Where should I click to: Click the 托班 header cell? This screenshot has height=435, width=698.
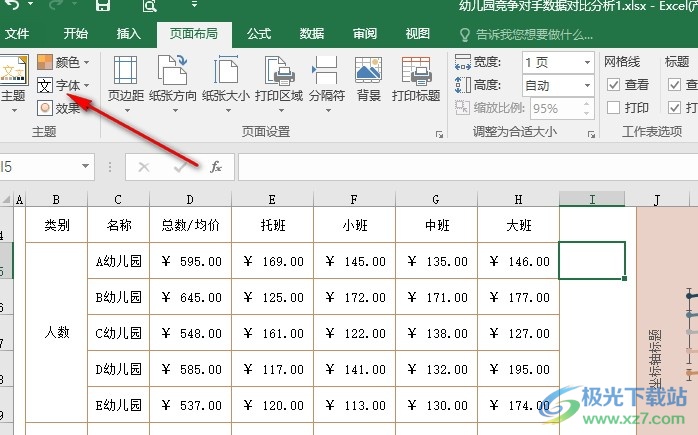pos(272,225)
